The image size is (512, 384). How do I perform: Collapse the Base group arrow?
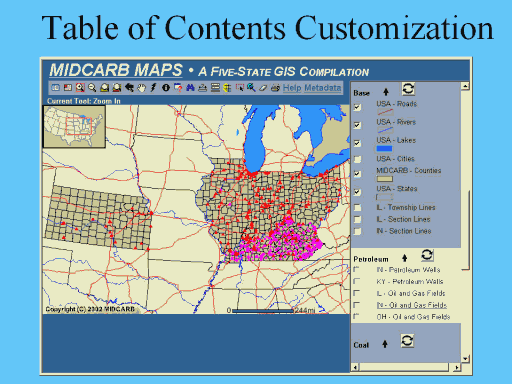386,92
